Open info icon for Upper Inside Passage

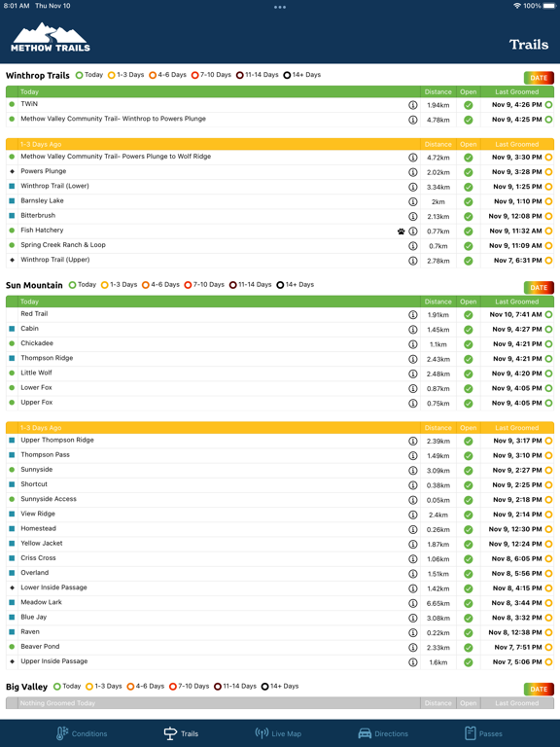pos(413,662)
